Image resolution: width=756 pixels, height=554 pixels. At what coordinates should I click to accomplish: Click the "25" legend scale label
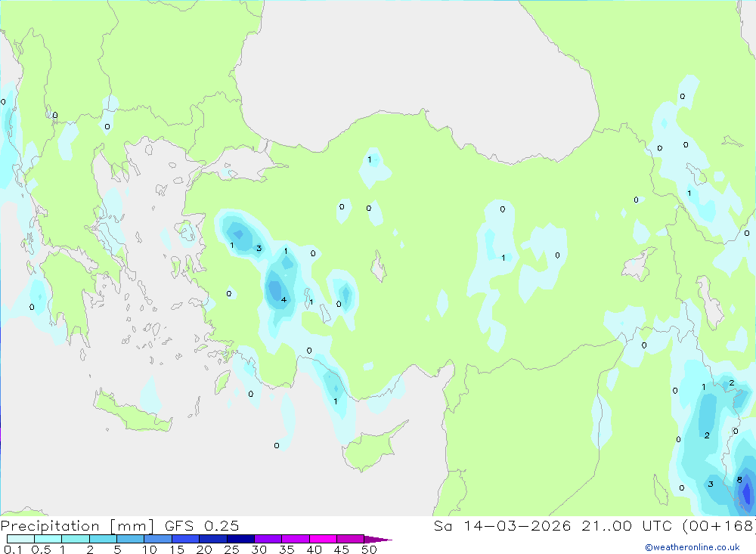coord(231,549)
